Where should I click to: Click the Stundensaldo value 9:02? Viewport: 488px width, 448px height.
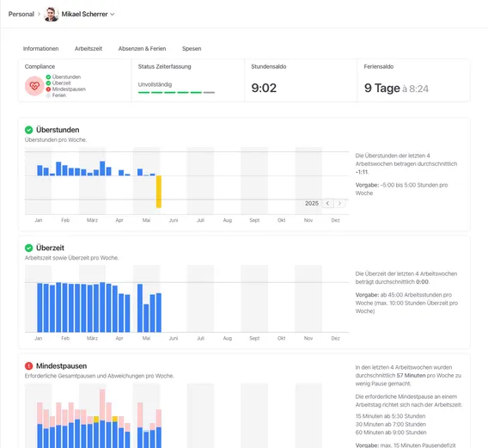[x=264, y=88]
